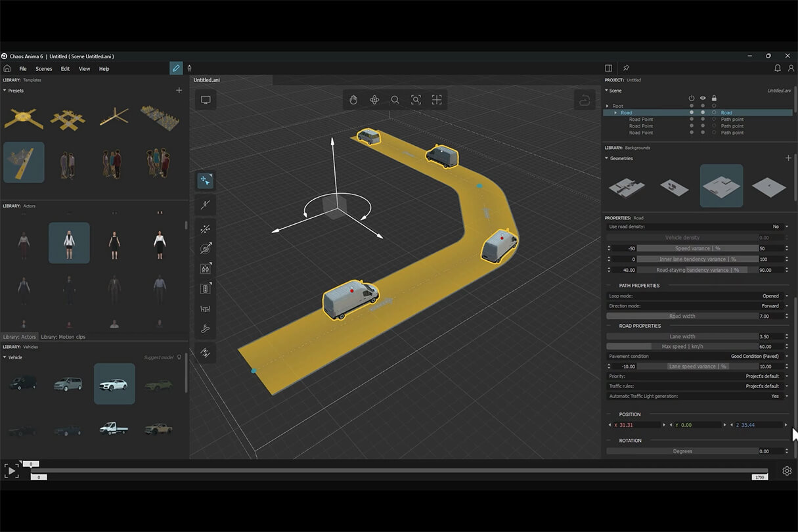Select the traffic light tool in left toolbar

[206, 288]
